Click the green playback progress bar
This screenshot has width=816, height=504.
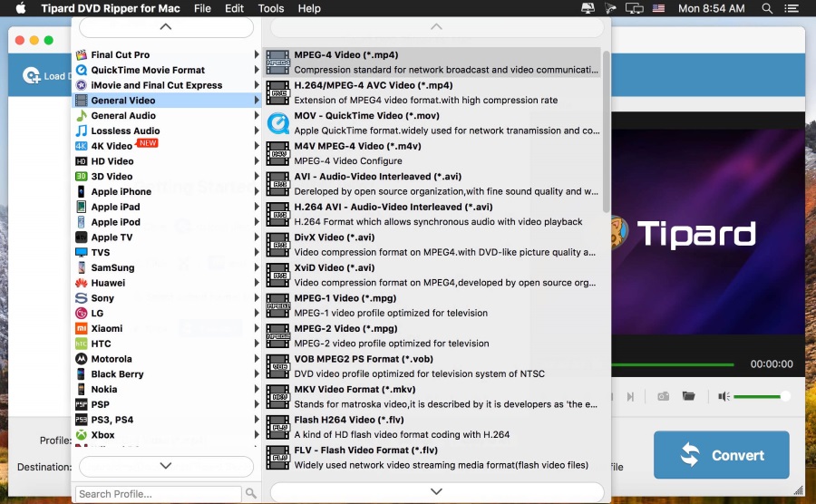[x=673, y=364]
